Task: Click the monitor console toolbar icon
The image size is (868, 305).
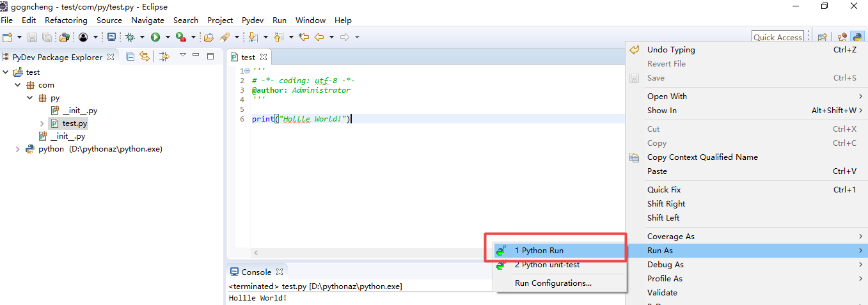Action: pos(111,37)
